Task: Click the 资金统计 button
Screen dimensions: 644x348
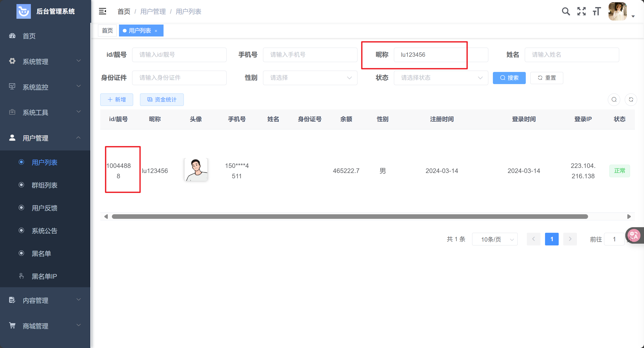Action: click(162, 100)
